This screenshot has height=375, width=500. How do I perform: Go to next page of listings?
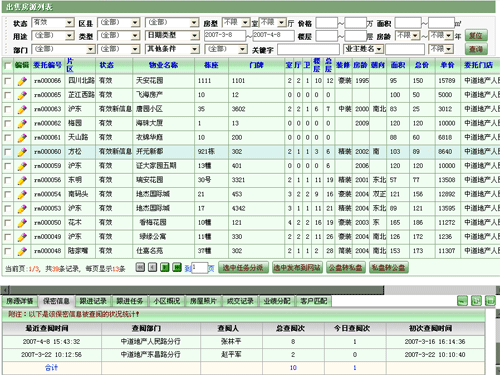click(x=165, y=267)
